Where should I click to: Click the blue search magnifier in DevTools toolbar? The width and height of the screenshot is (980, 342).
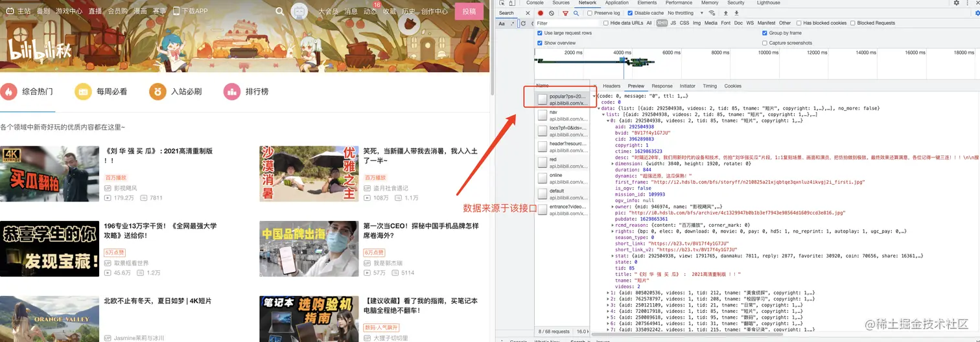point(576,13)
